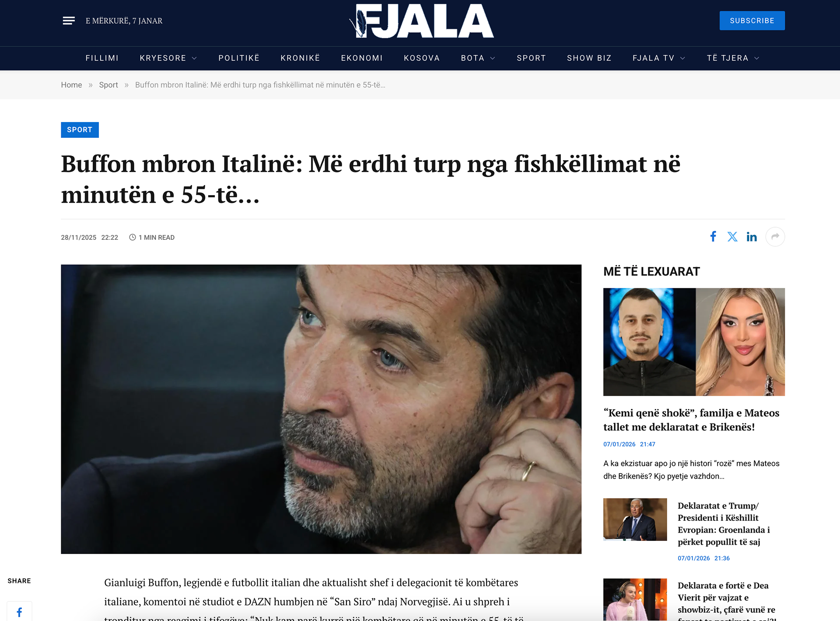Go to the Politikë section
The image size is (840, 621).
click(x=239, y=58)
